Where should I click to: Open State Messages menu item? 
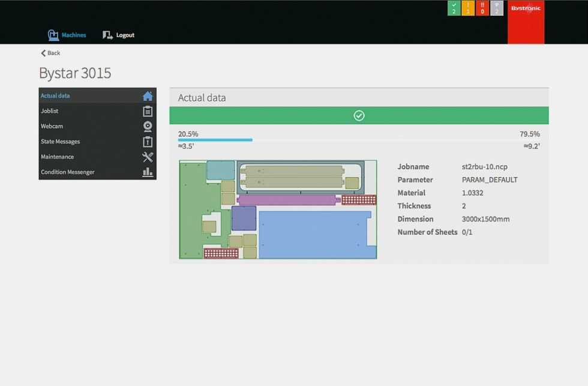pyautogui.click(x=97, y=142)
